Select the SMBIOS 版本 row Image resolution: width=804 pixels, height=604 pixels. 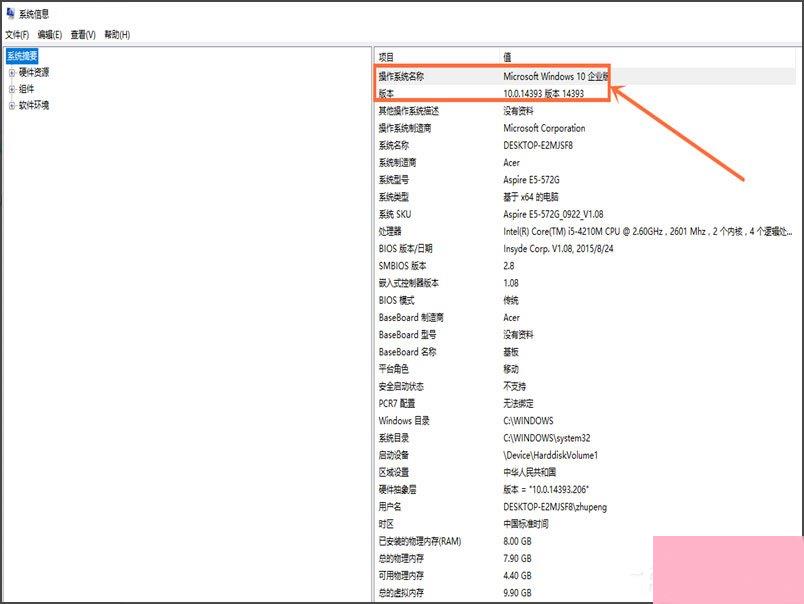coord(585,266)
